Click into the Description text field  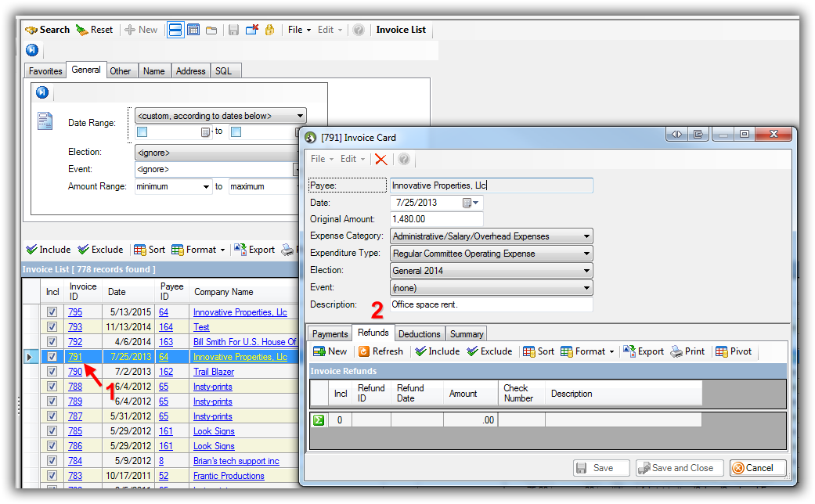pos(490,304)
